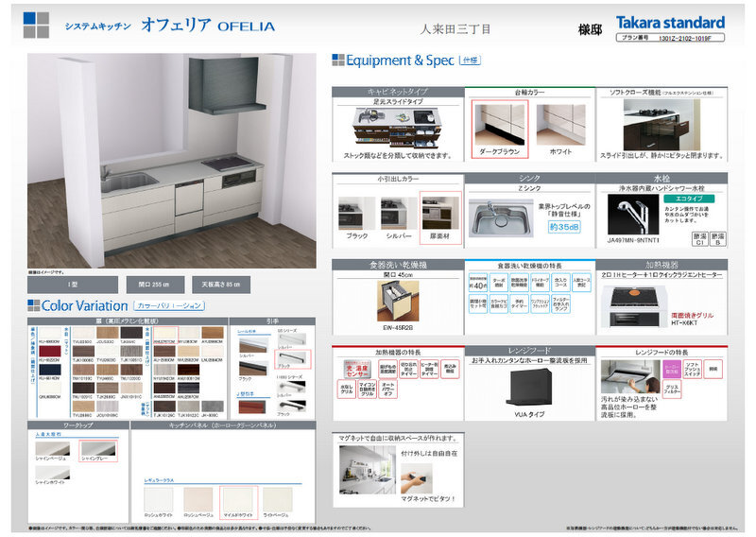The width and height of the screenshot is (756, 537).
Task: Click the マイコン自動焼きグリル feature icon
Action: (x=368, y=389)
